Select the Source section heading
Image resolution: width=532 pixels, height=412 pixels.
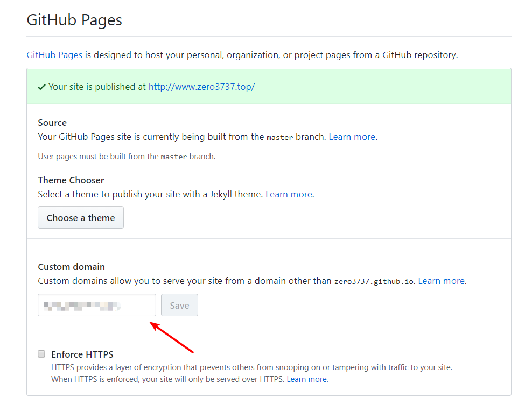[52, 123]
